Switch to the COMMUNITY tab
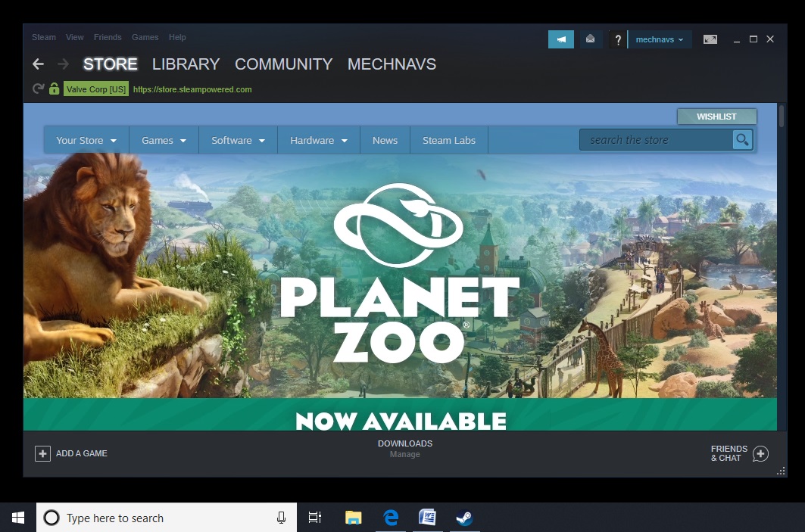Screen dimensions: 805x532 tap(283, 64)
